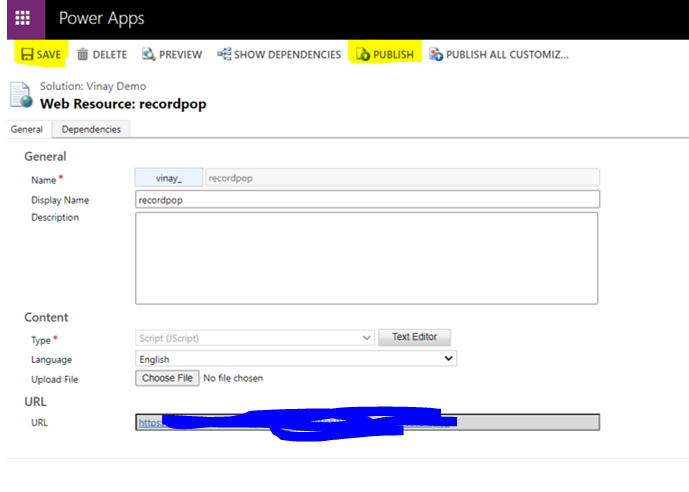This screenshot has width=689, height=492.
Task: Click the 'Display Name' label
Action: [60, 200]
